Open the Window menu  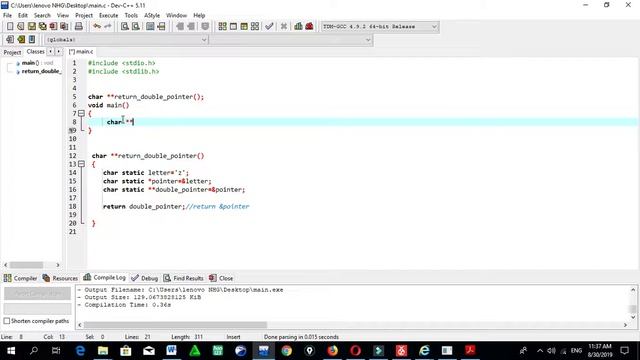[x=176, y=16]
